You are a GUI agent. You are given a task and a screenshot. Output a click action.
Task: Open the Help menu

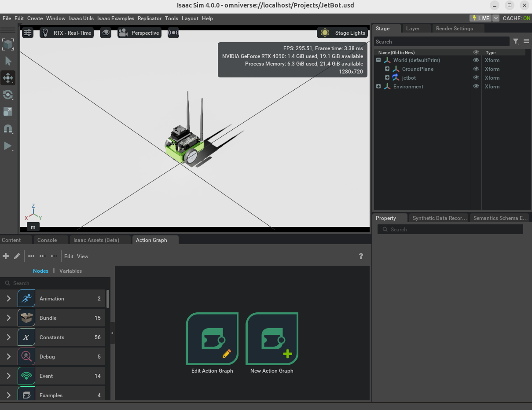point(207,18)
